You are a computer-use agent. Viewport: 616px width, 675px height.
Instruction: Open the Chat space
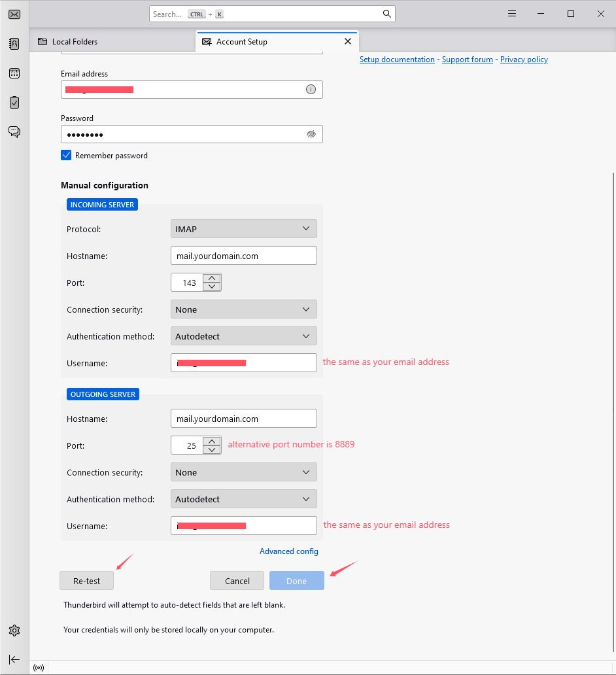point(14,131)
